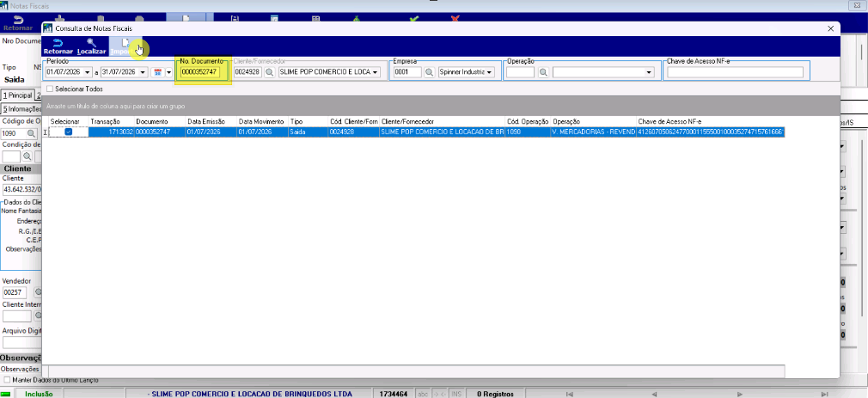Go to last record navigation arrow
This screenshot has width=868, height=398.
coord(825,394)
